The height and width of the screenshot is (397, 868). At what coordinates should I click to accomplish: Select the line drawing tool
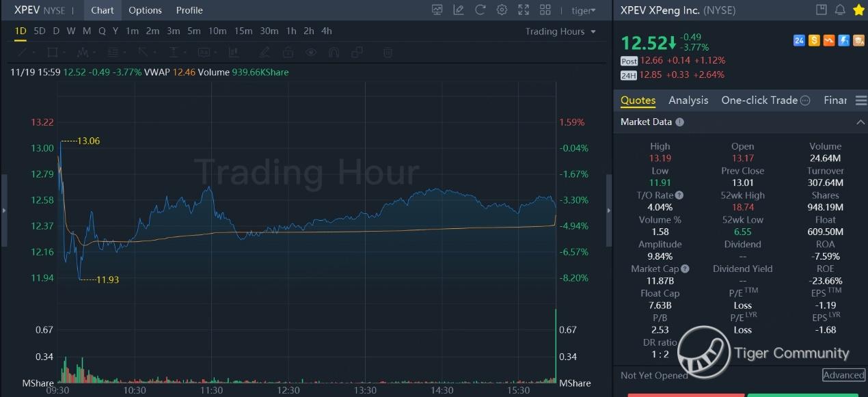pyautogui.click(x=23, y=52)
